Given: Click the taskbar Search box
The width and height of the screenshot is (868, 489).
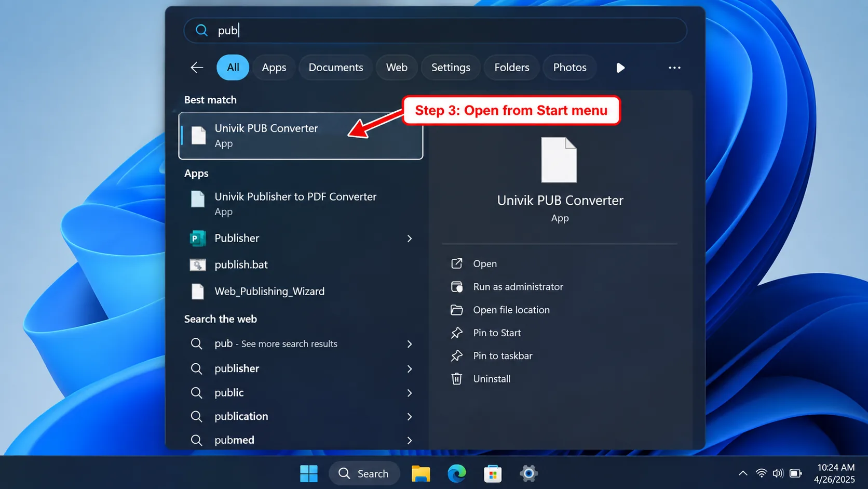Looking at the screenshot, I should tap(364, 473).
